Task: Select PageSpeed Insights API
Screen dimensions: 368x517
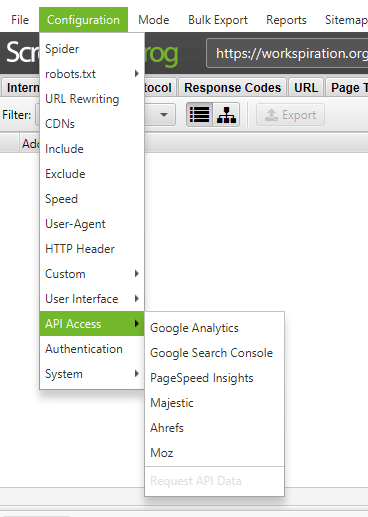Action: pos(214,378)
